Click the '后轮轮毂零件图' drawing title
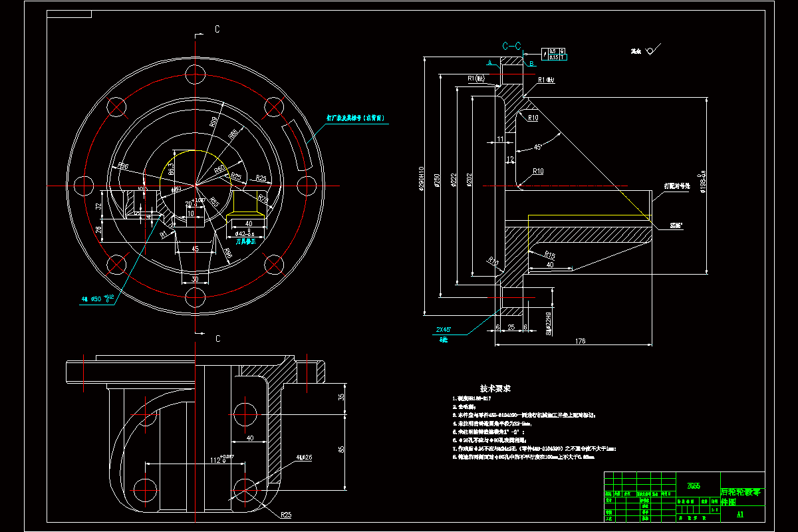The width and height of the screenshot is (798, 532). (x=742, y=498)
